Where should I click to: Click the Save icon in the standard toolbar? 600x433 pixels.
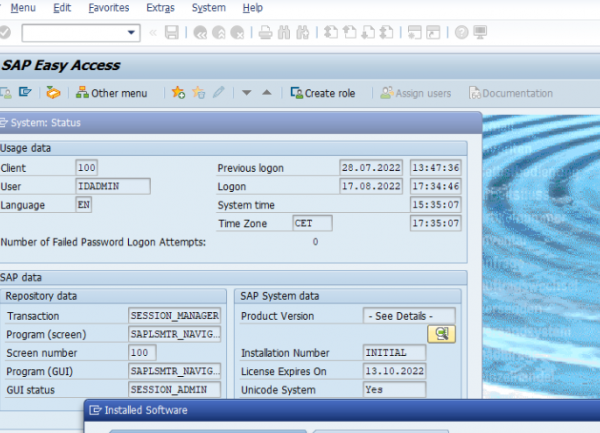tap(171, 33)
